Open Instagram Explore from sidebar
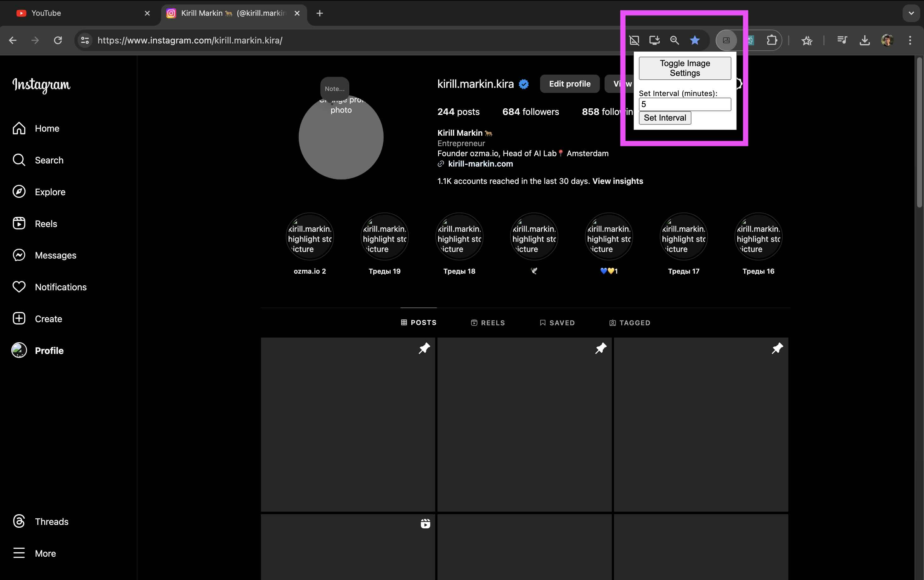Viewport: 924px width, 580px height. point(49,192)
